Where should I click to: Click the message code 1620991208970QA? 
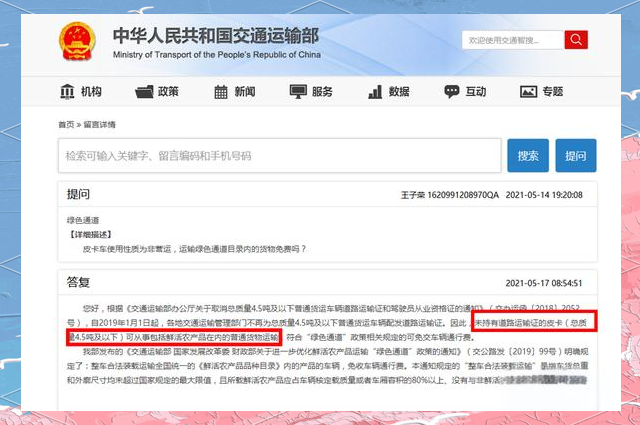(x=463, y=195)
